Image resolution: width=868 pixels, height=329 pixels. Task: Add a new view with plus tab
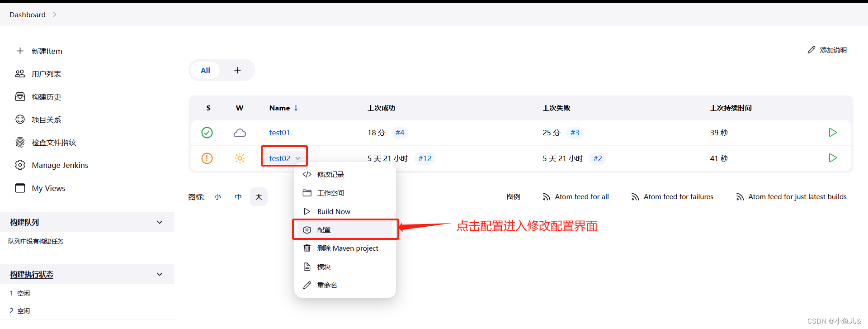coord(237,70)
